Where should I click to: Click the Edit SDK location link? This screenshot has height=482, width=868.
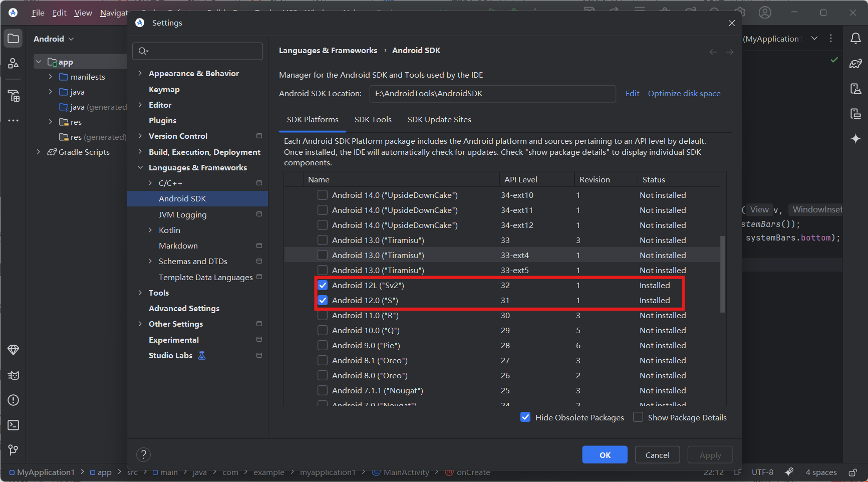[x=632, y=93]
